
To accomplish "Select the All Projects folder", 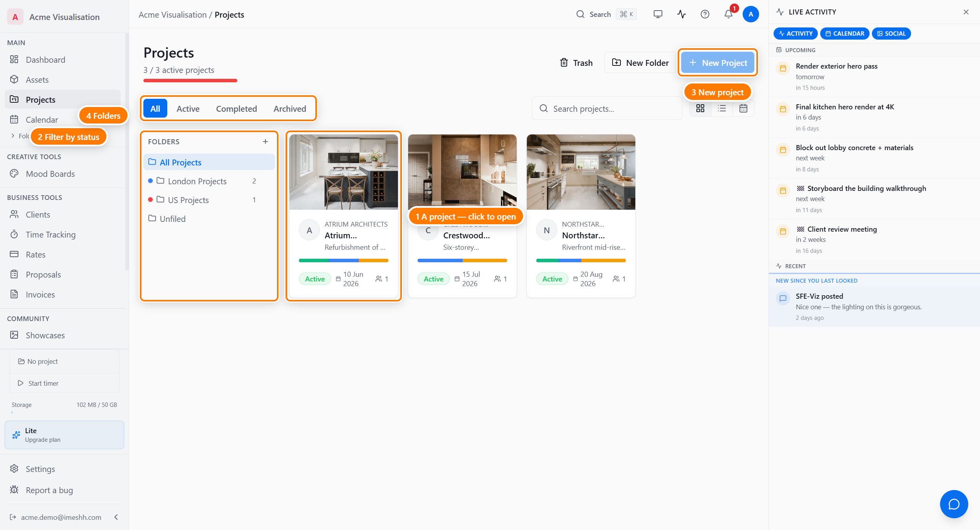I will click(x=209, y=162).
